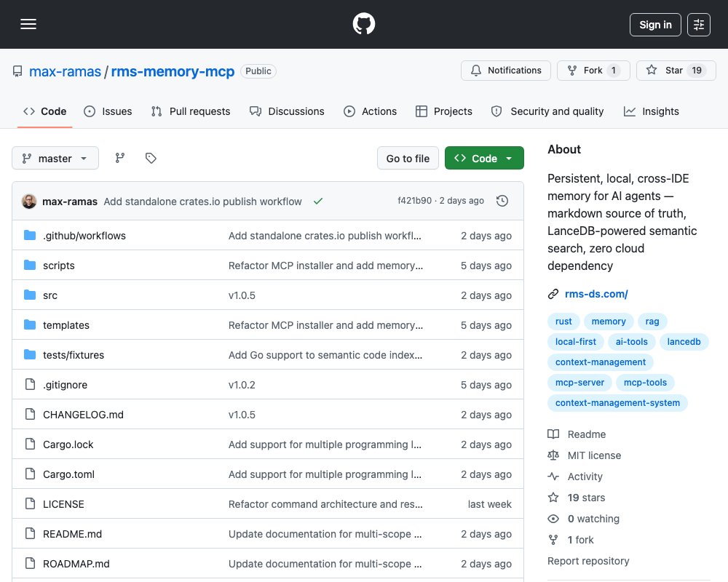Open the src folder
The width and height of the screenshot is (728, 582).
pos(50,295)
